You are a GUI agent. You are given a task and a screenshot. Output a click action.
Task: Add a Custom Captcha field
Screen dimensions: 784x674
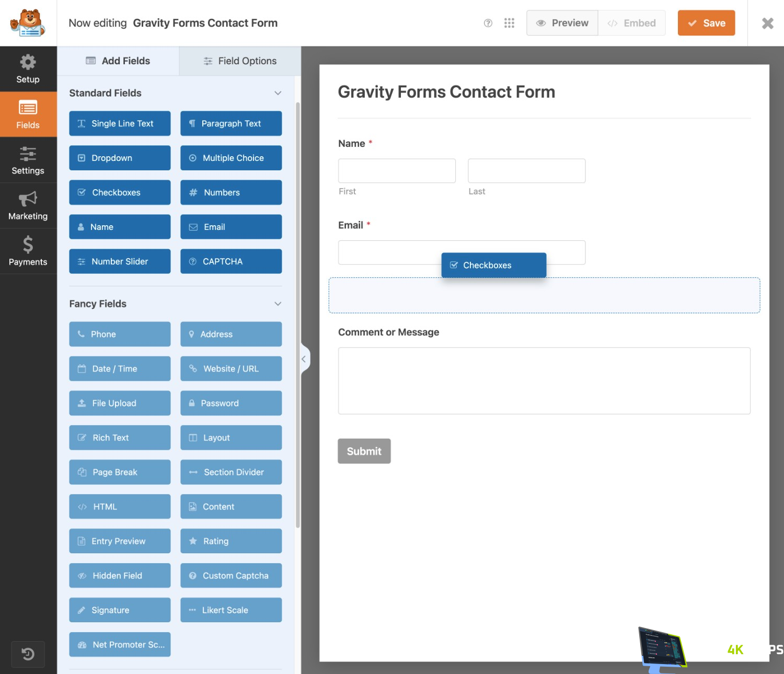coord(231,576)
